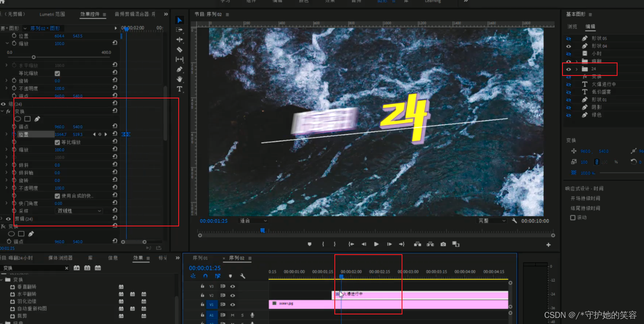Click the Go to In point button

[x=351, y=244]
